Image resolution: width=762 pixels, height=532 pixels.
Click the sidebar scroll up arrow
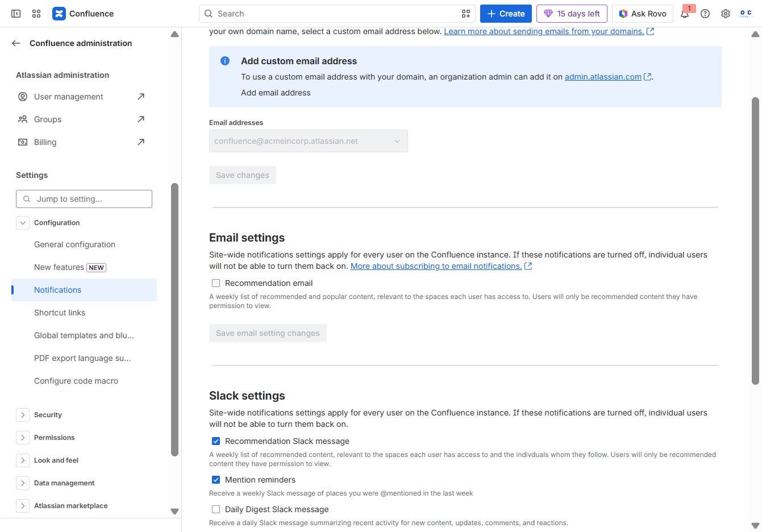click(x=174, y=35)
